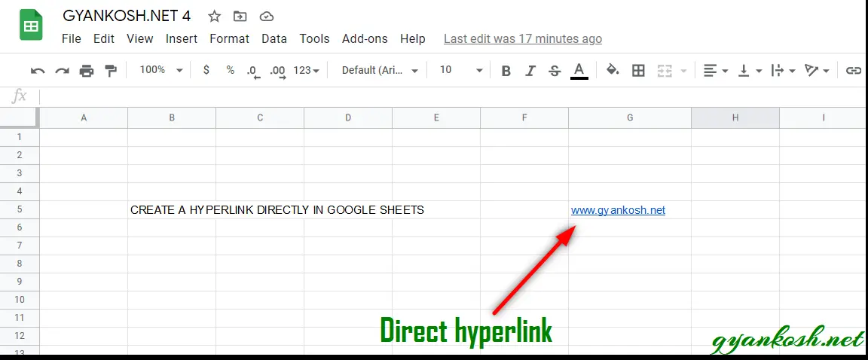Select row 8 header
Image resolution: width=868 pixels, height=360 pixels.
[20, 264]
